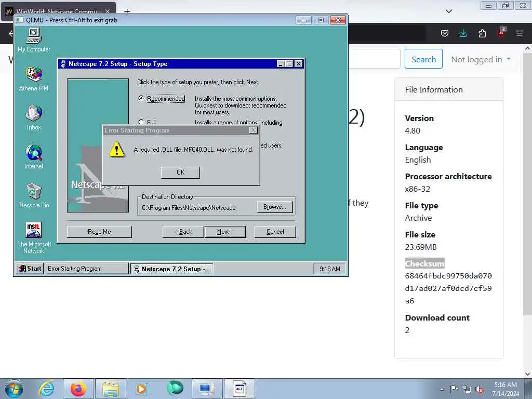Select the WinWorld Netscape Communicator tab
Screen dimensions: 532x399
tap(59, 11)
